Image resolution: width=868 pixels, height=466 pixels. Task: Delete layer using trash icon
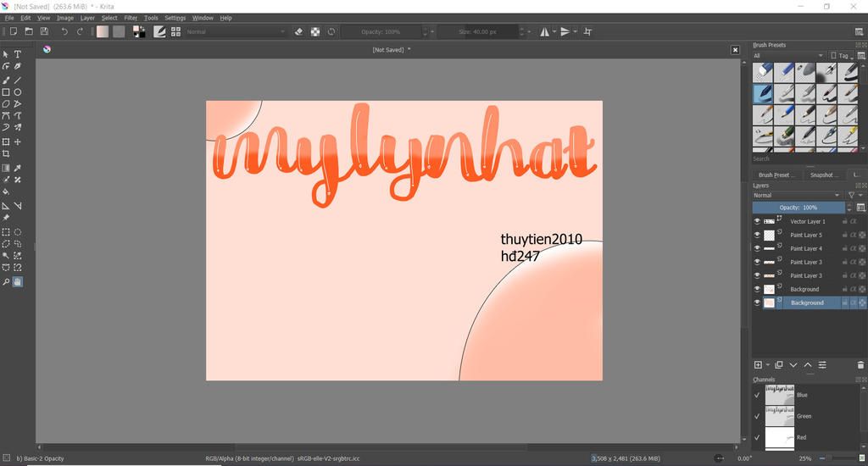click(x=860, y=364)
